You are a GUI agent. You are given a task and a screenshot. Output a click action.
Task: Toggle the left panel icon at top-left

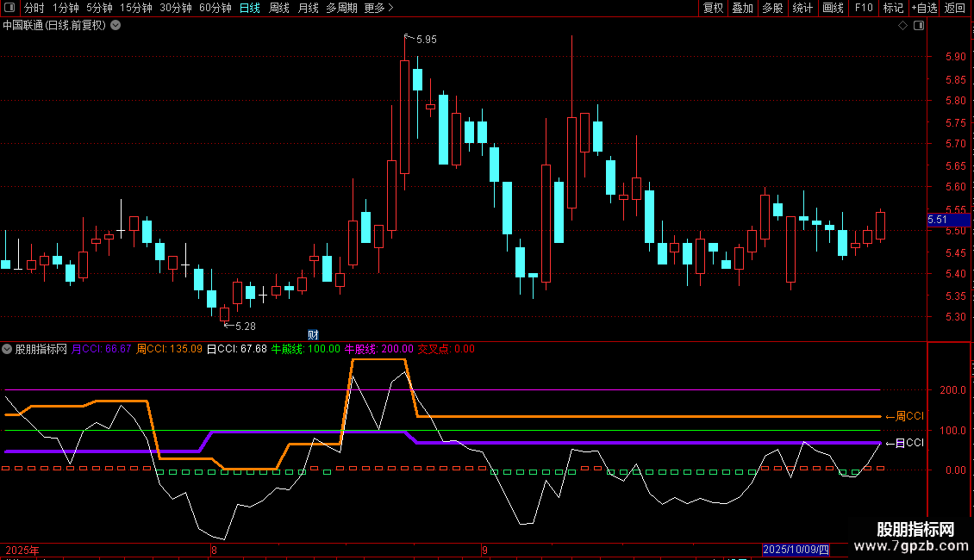coord(9,8)
